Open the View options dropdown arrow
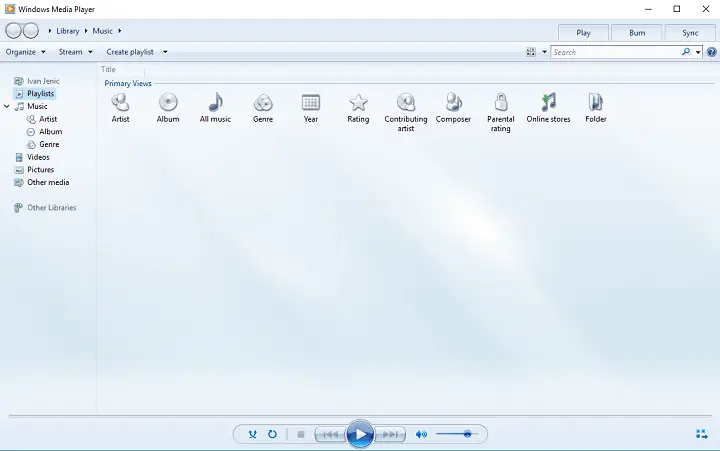The image size is (720, 451). [x=544, y=52]
